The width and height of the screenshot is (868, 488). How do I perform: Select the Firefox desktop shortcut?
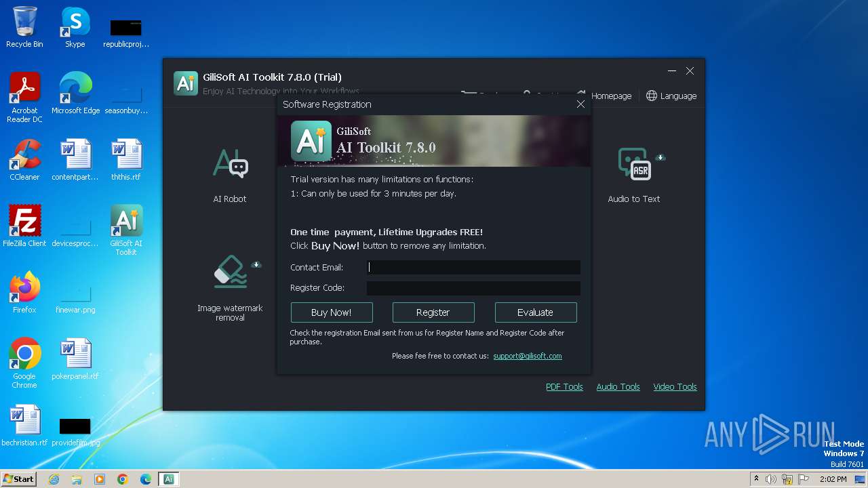click(24, 292)
